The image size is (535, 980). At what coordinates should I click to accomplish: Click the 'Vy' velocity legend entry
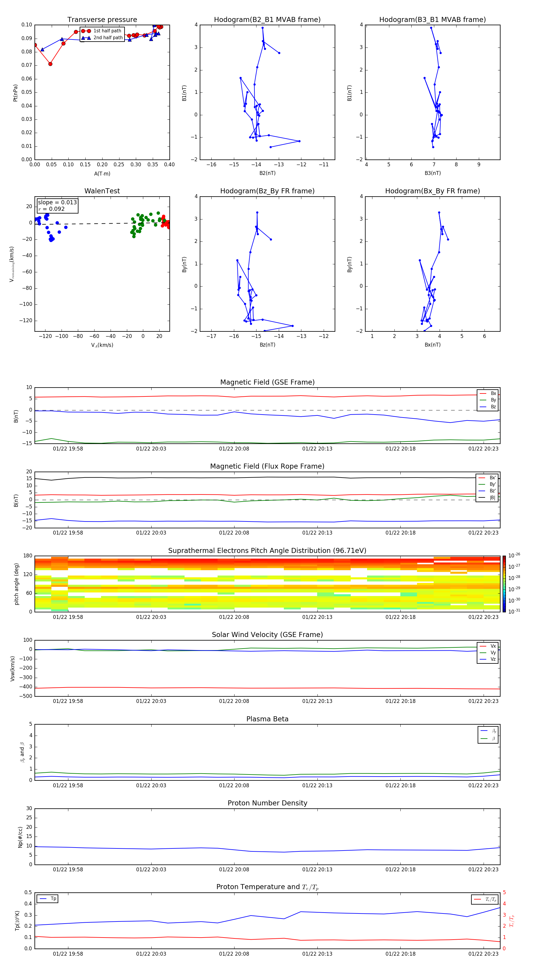[x=488, y=652]
